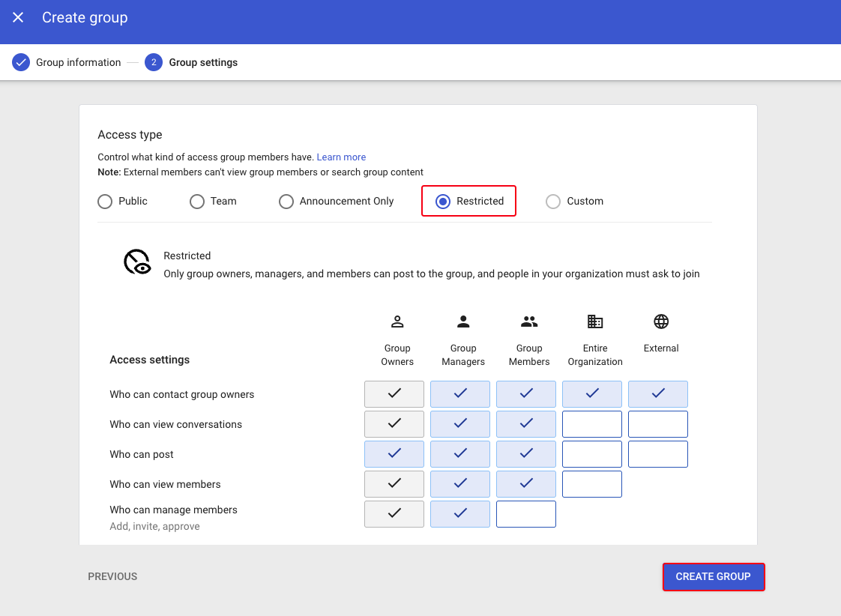Toggle contact group owners for Group Members
The height and width of the screenshot is (616, 841).
tap(526, 394)
